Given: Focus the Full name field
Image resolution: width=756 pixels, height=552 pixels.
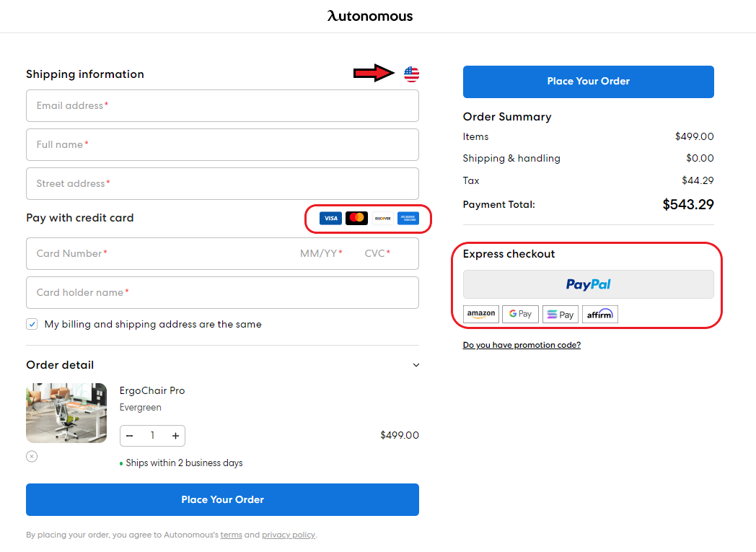Looking at the screenshot, I should click(222, 144).
